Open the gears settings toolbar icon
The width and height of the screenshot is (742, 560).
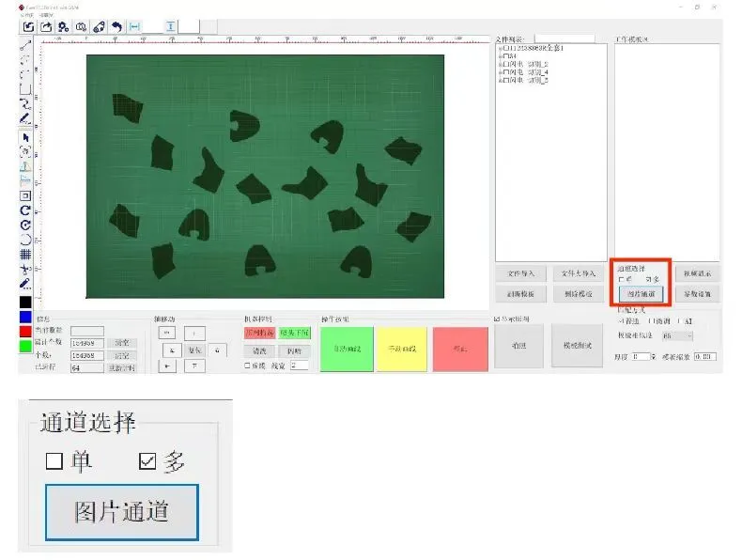point(64,27)
